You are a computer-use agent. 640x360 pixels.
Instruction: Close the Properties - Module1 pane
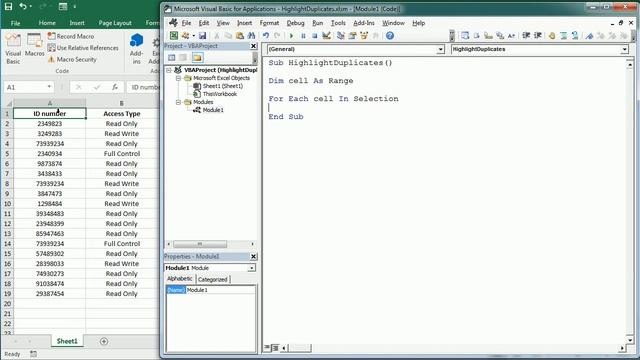[x=253, y=256]
